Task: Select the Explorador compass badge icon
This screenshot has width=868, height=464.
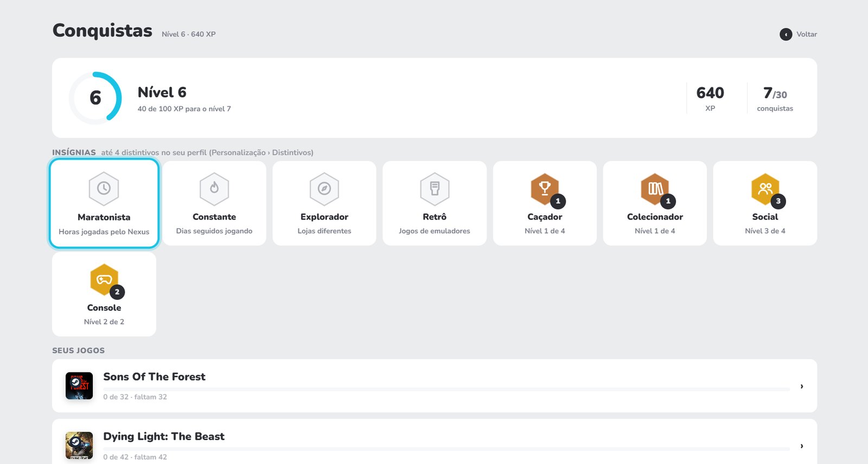Action: coord(324,189)
